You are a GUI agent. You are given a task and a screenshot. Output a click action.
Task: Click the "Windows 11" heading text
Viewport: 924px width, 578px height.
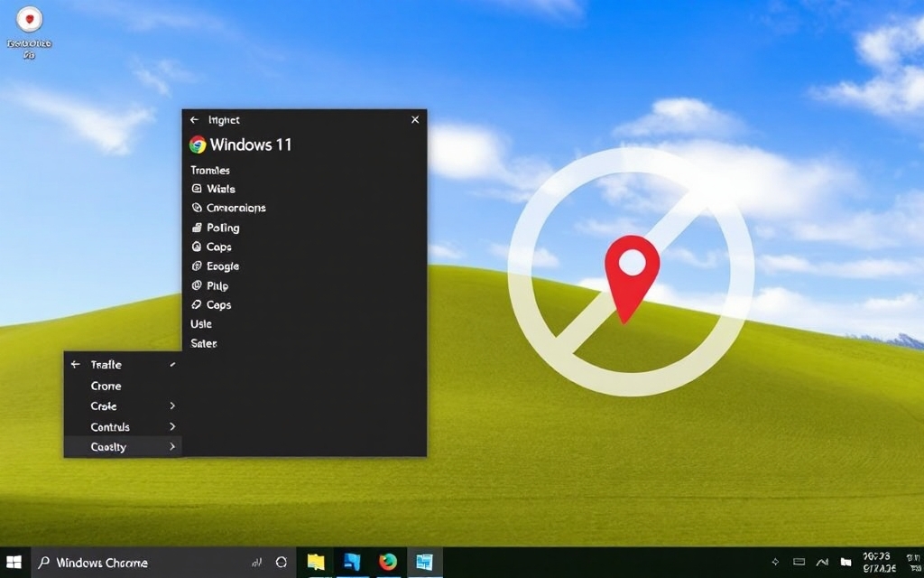coord(251,144)
